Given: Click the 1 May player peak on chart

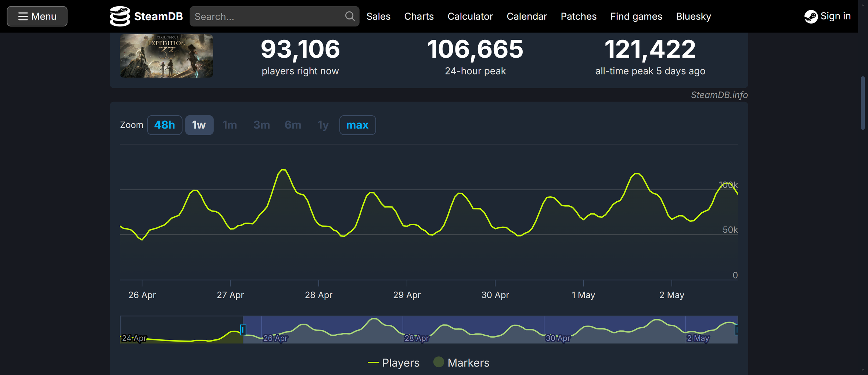Looking at the screenshot, I should pos(637,173).
